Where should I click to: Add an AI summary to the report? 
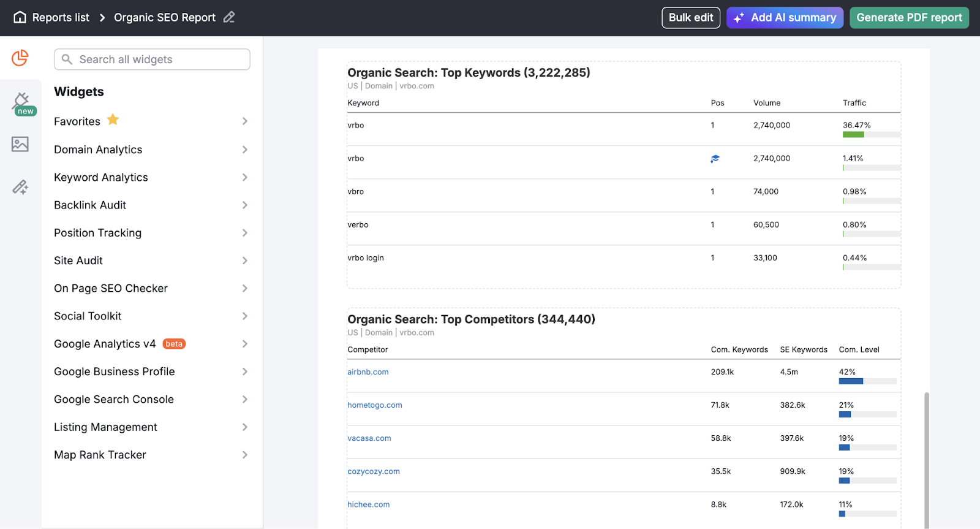pos(785,18)
